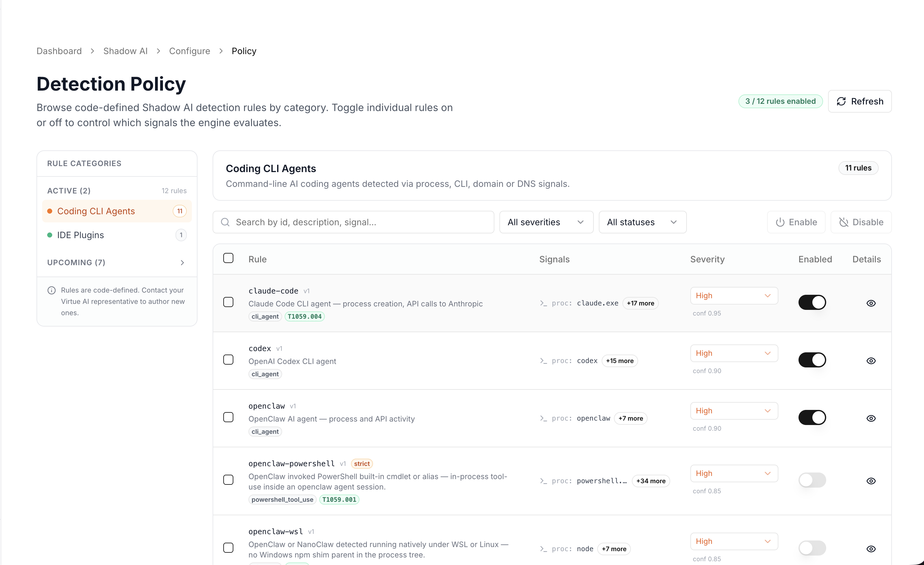View details of claude-code rule via eye icon
The image size is (924, 565).
[x=871, y=303]
